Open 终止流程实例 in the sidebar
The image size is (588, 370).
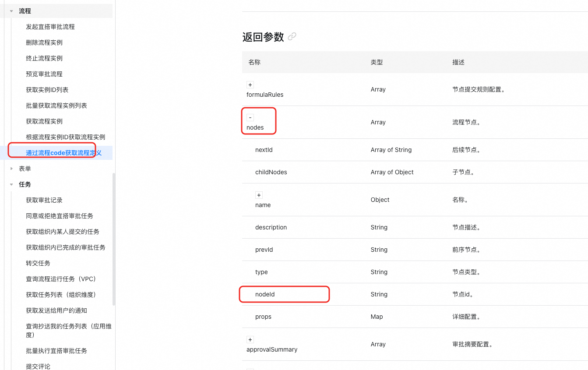44,58
